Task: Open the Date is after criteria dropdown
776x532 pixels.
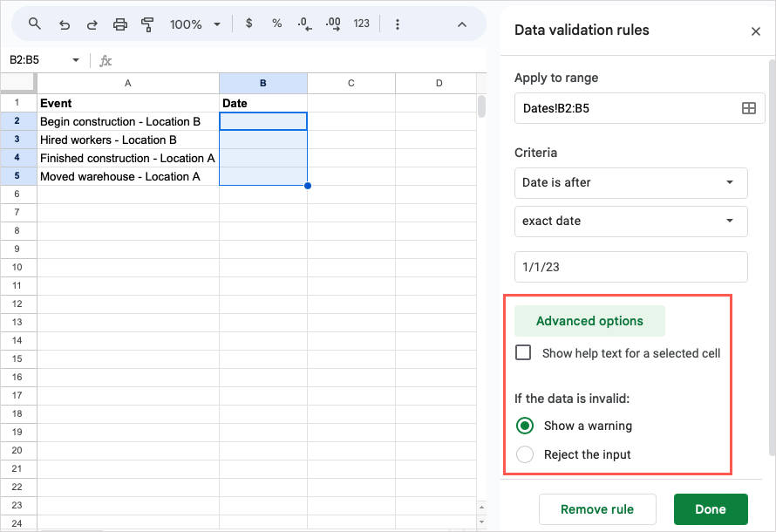Action: point(630,183)
